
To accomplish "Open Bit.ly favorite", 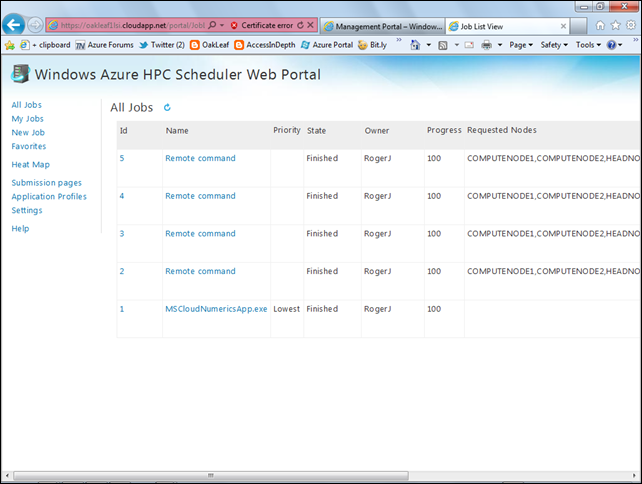I will coord(372,45).
